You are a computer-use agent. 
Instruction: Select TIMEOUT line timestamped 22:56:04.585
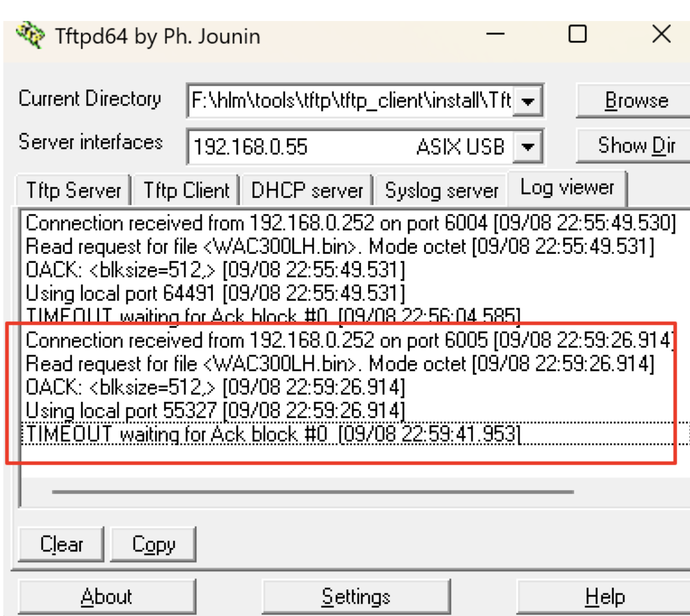tap(273, 316)
